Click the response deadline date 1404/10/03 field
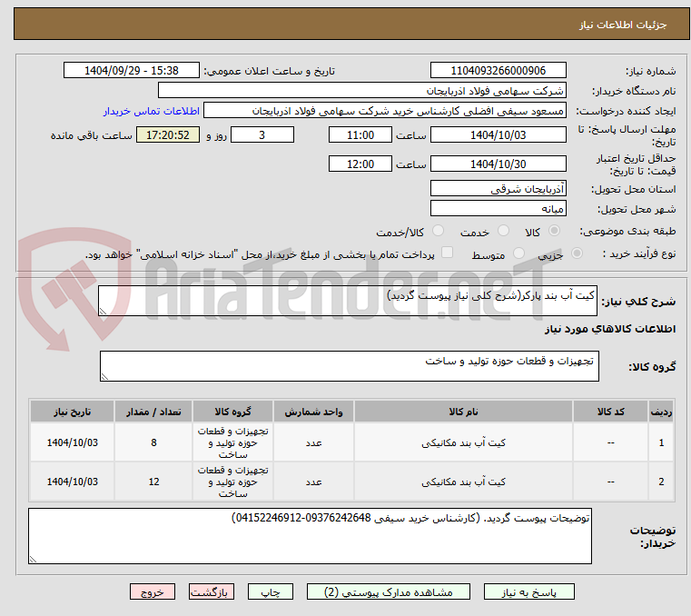691x616 pixels. pyautogui.click(x=498, y=134)
